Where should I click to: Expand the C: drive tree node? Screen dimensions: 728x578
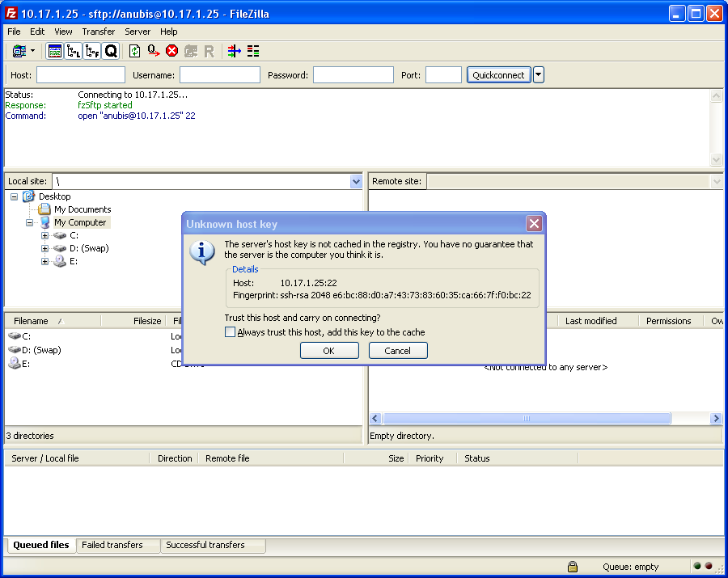pos(44,236)
